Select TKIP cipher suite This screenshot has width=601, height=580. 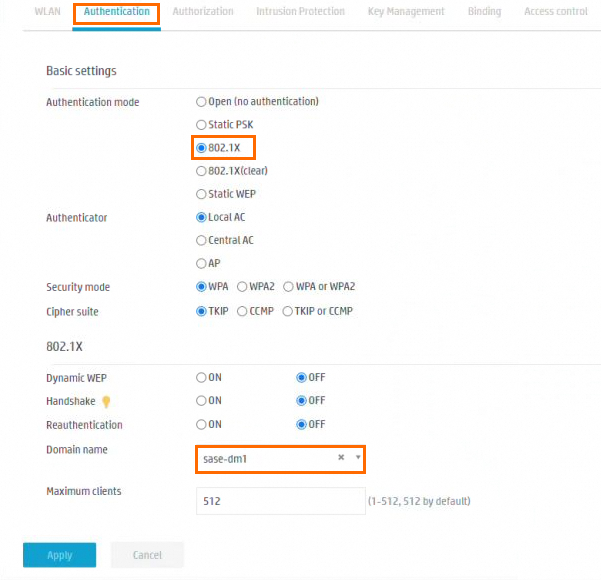[201, 311]
